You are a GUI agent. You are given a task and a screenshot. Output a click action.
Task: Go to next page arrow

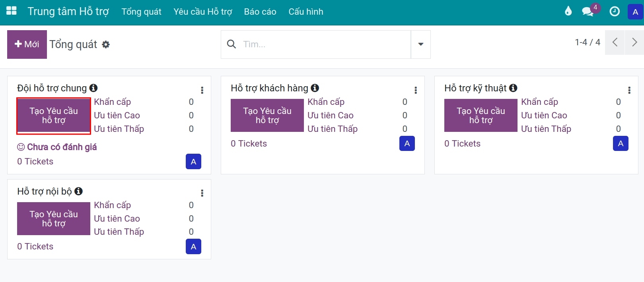click(634, 42)
